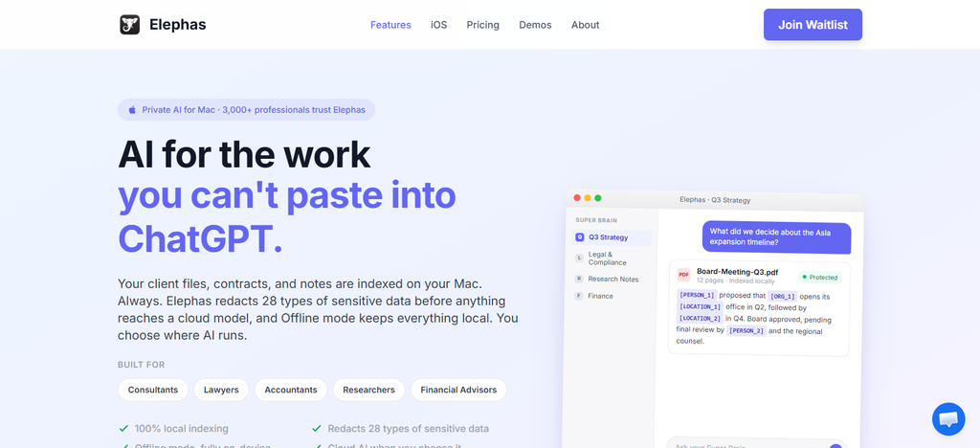The height and width of the screenshot is (448, 980).
Task: Click 'Redacts 28 types of sensitive data' text
Action: tap(408, 429)
